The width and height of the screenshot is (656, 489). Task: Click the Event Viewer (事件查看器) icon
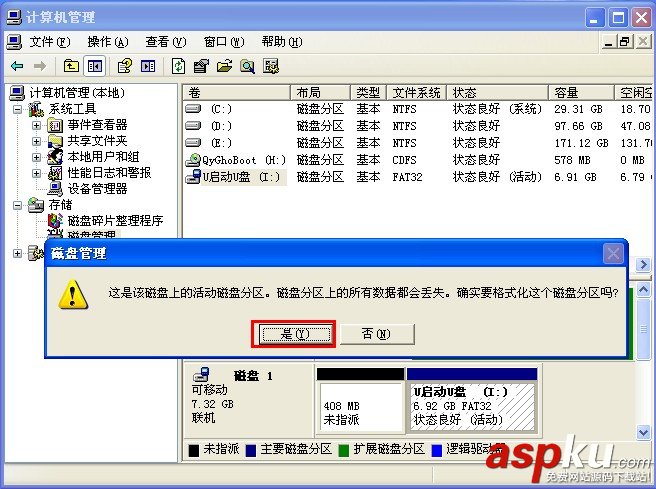(55, 125)
